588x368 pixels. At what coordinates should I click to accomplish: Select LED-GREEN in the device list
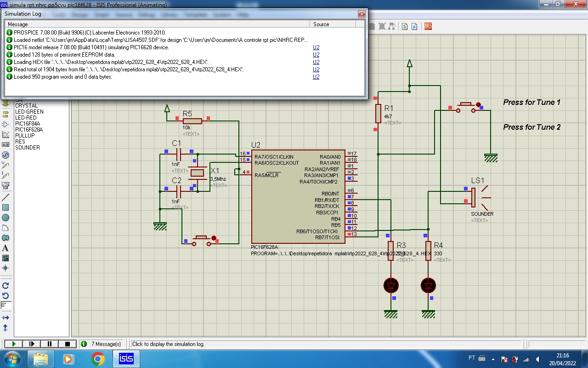coord(29,112)
